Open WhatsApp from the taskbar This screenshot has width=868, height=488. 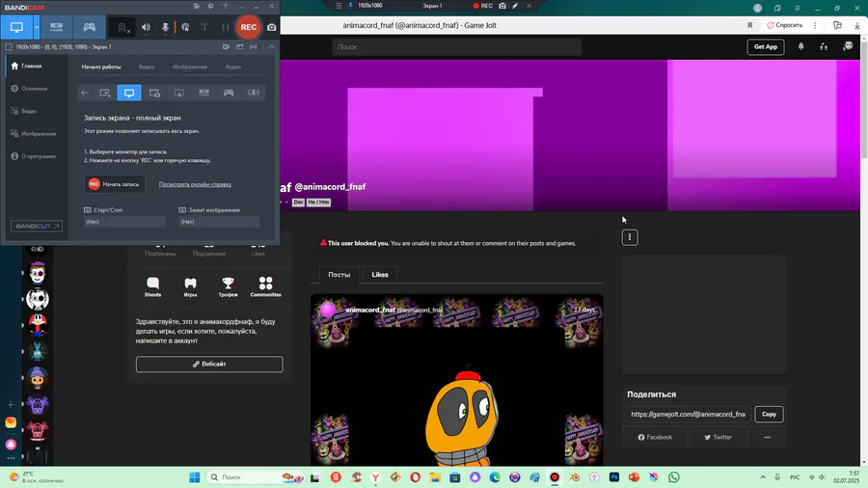(x=674, y=477)
